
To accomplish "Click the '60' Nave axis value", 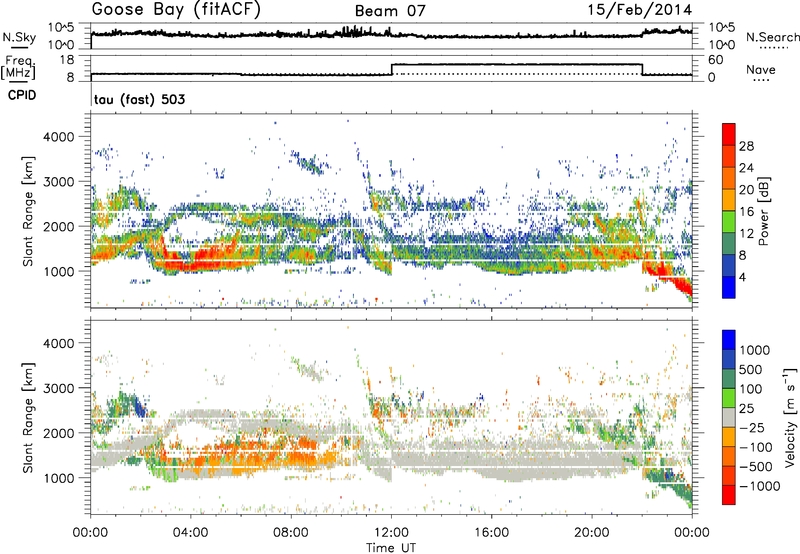I will coord(715,60).
